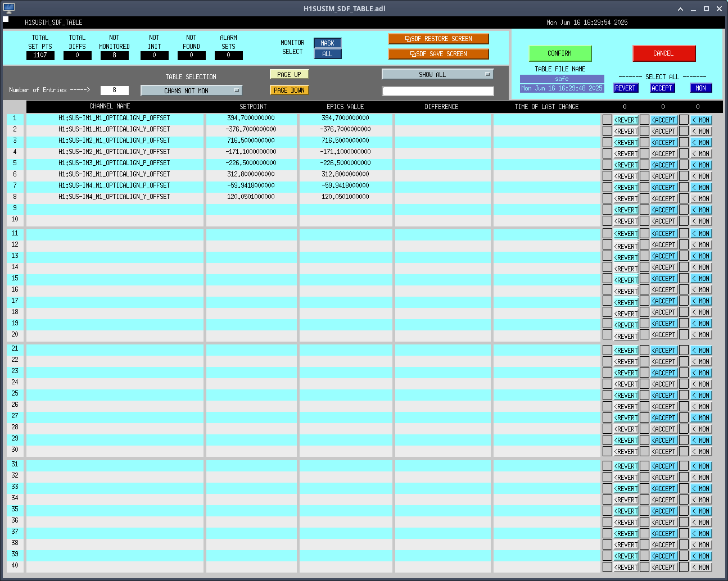The image size is (728, 581).
Task: Open the SDF SAVE SCREEN display
Action: point(438,54)
